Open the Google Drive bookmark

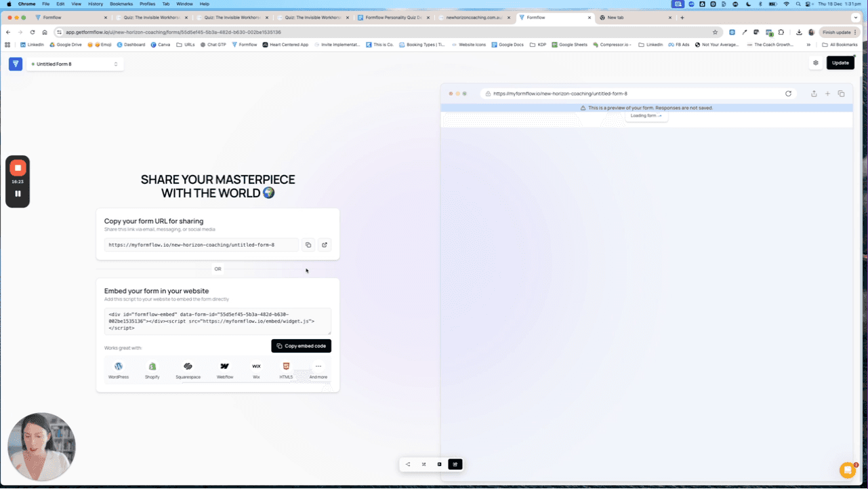pyautogui.click(x=65, y=45)
